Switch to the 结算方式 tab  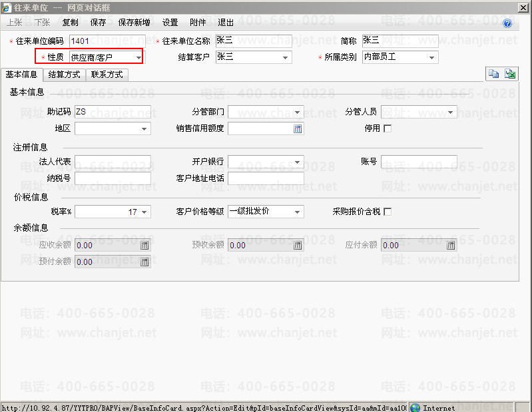[64, 75]
